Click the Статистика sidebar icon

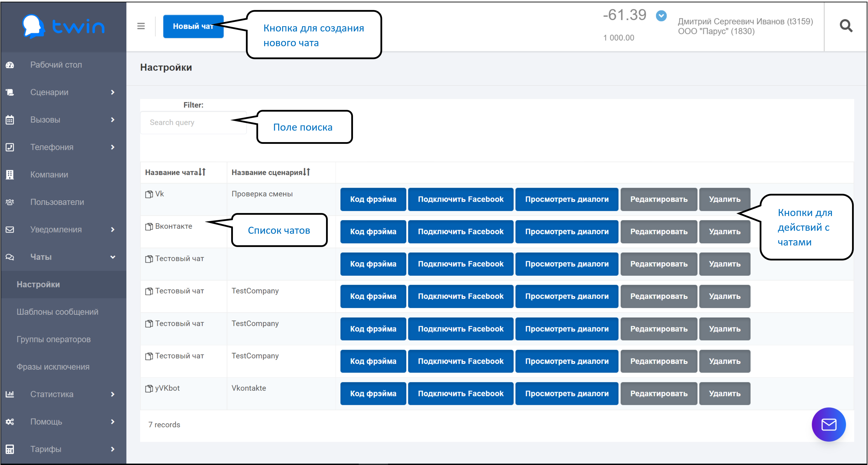12,394
